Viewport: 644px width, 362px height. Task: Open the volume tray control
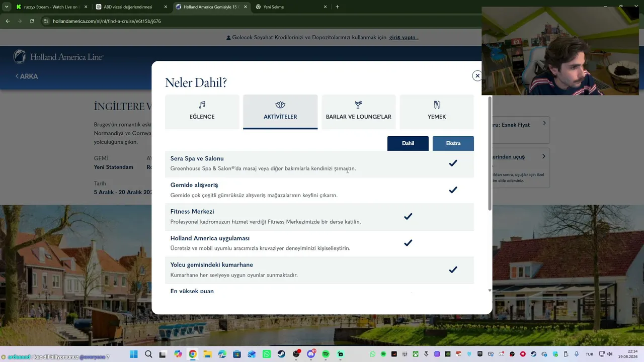tap(610, 354)
